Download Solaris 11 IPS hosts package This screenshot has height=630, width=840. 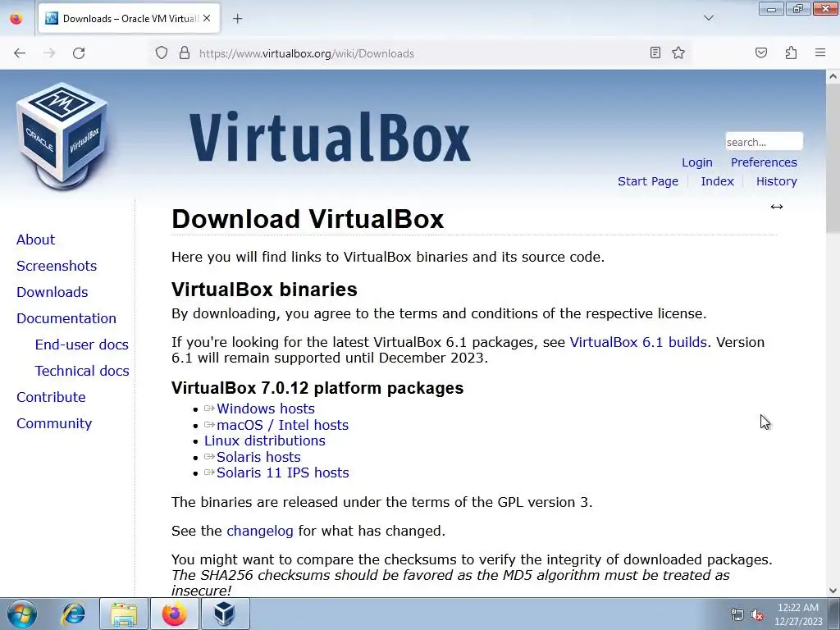coord(282,472)
